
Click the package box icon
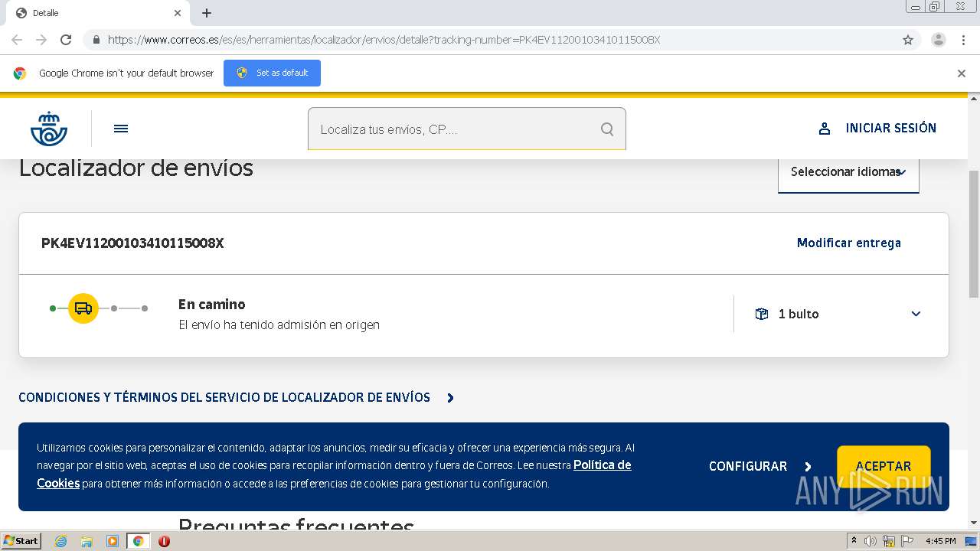[762, 314]
